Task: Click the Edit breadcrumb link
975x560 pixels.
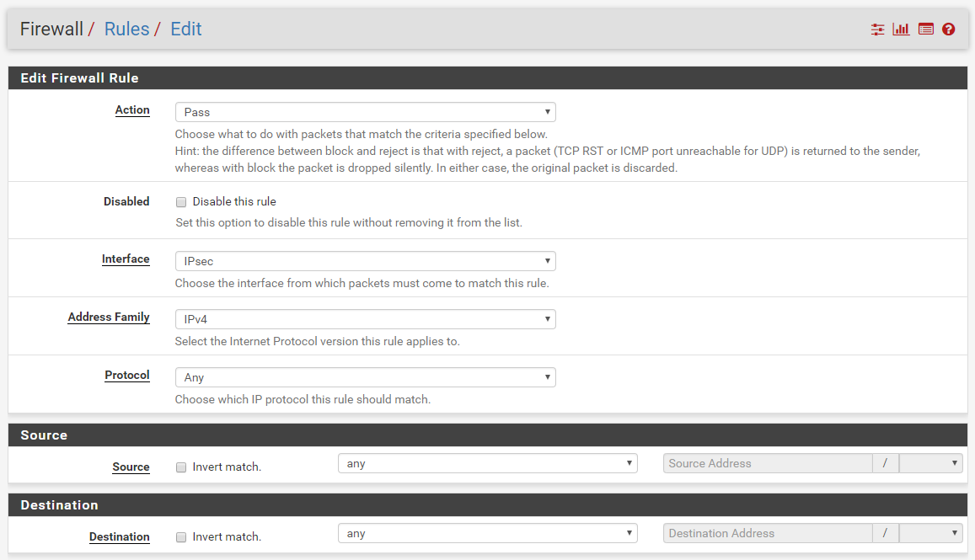Action: (186, 29)
